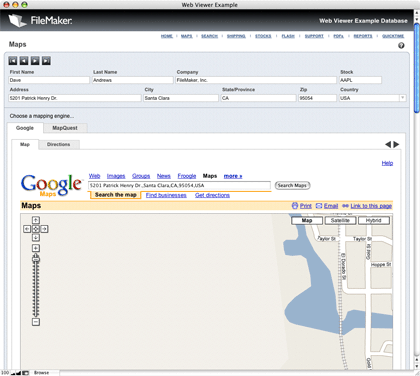Open the help question mark icon

(x=401, y=46)
